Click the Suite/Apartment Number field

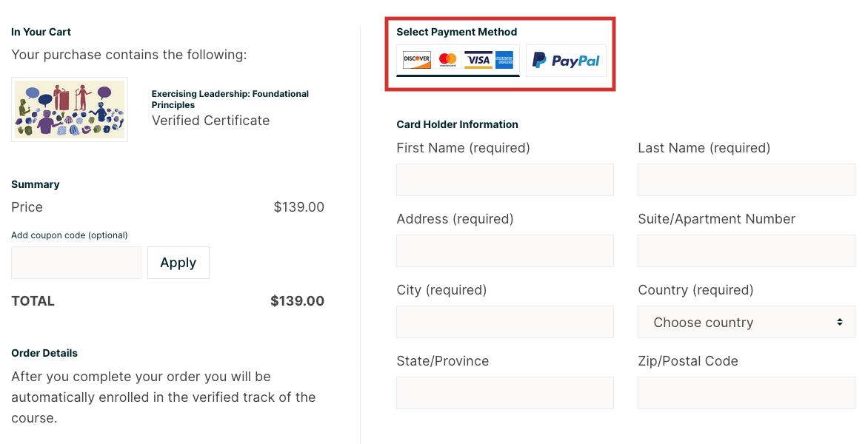746,251
